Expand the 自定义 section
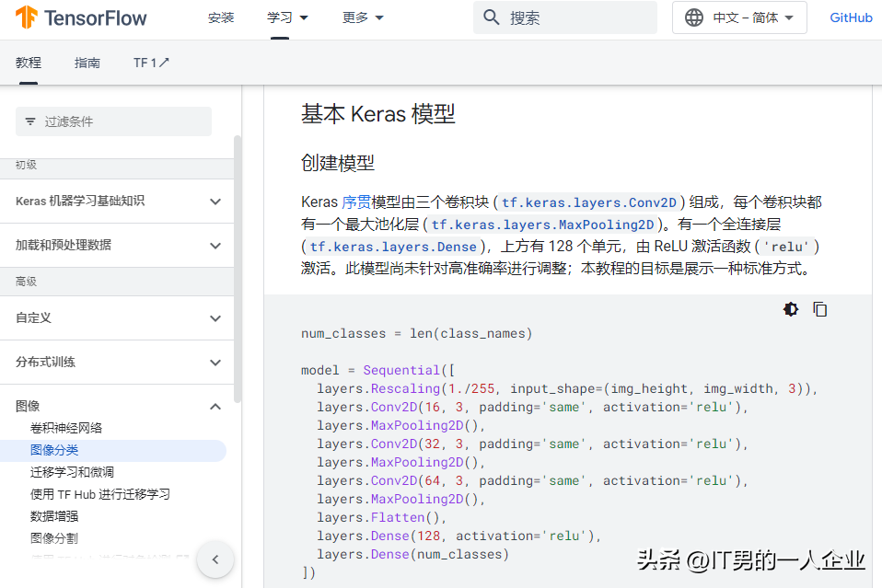The height and width of the screenshot is (588, 882). (x=117, y=318)
